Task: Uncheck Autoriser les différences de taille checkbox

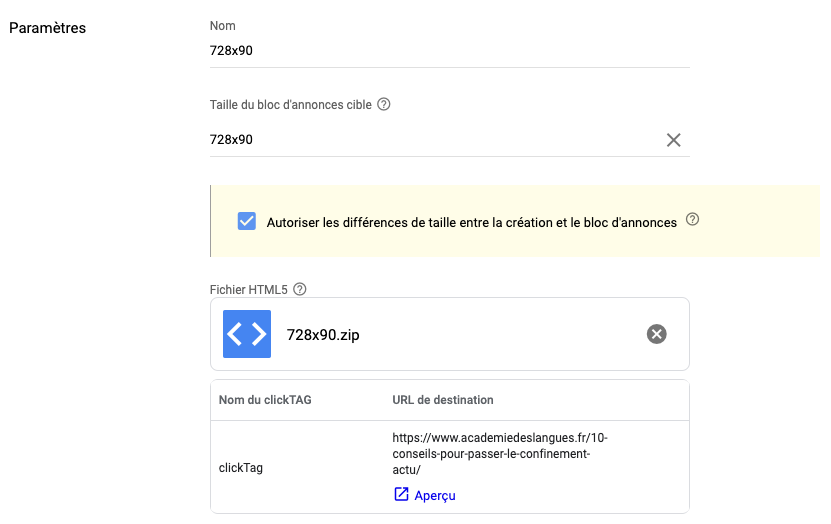Action: click(246, 221)
